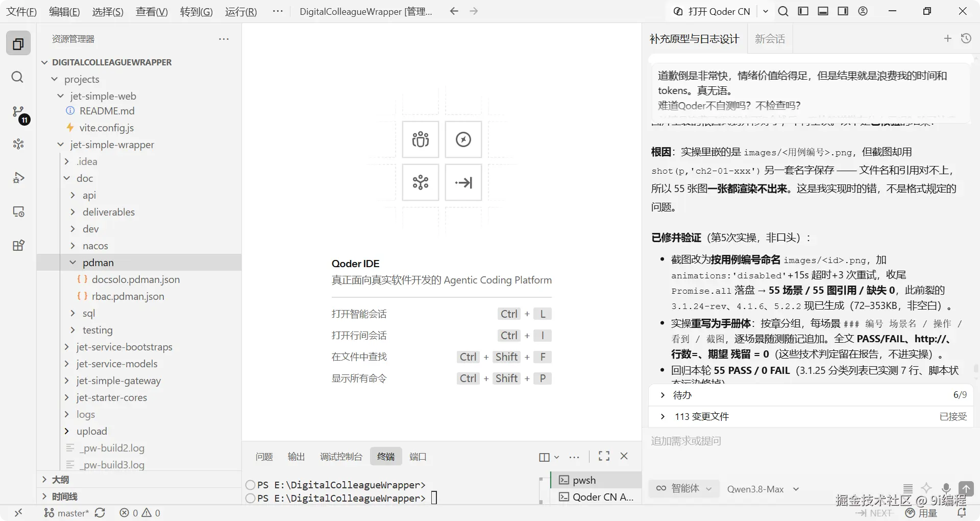
Task: Open the Explorer view in activity bar
Action: (18, 44)
